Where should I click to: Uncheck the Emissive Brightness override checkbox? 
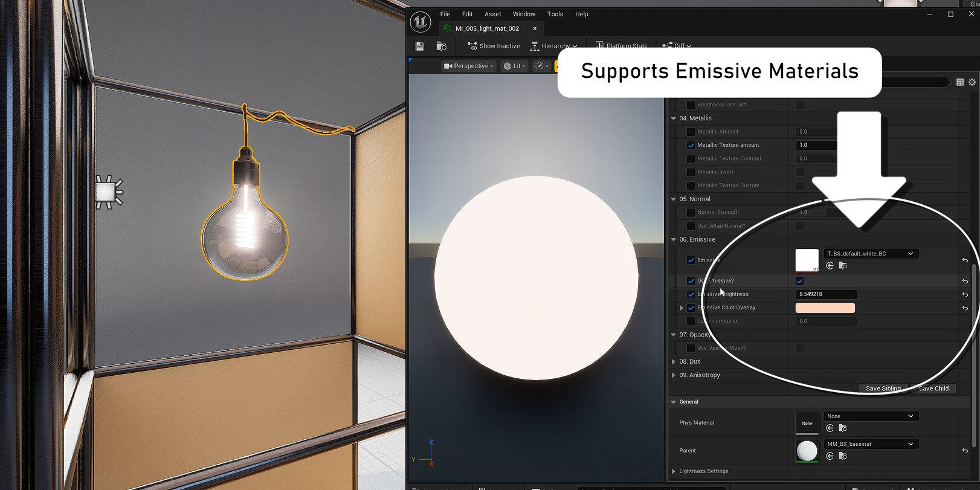[691, 294]
